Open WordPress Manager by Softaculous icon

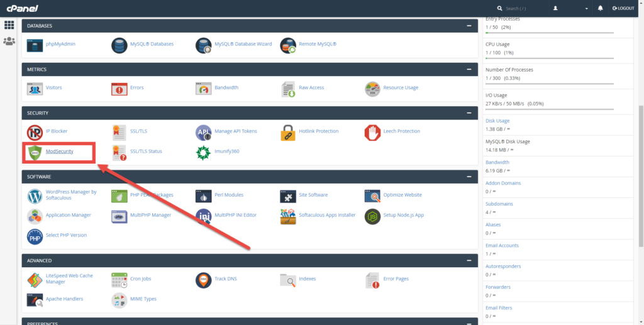point(35,196)
